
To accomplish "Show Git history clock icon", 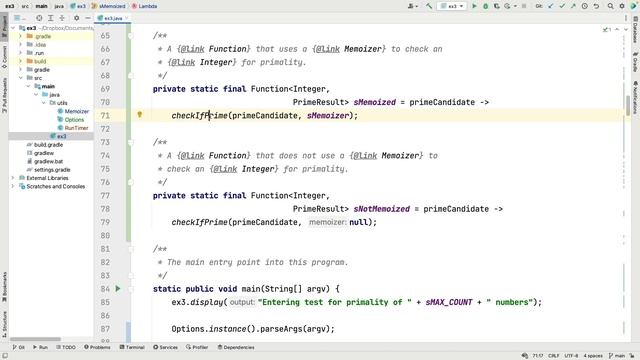I will [584, 6].
